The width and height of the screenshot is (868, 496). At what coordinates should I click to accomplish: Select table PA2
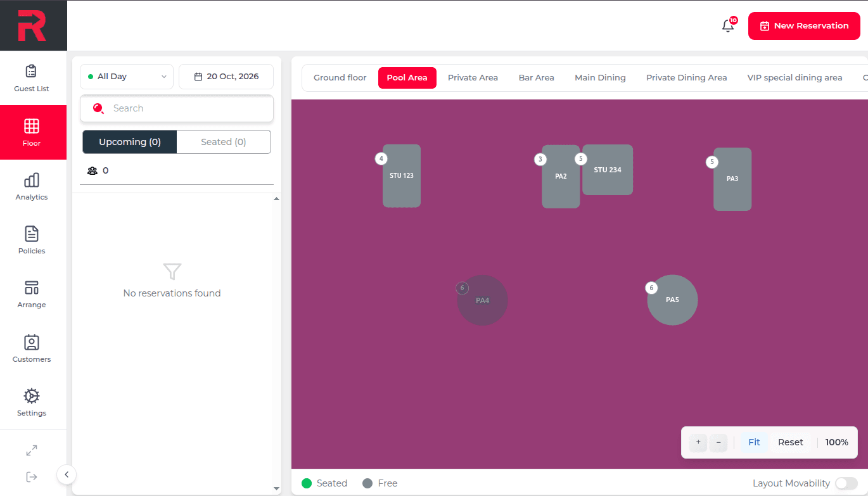[x=561, y=177]
